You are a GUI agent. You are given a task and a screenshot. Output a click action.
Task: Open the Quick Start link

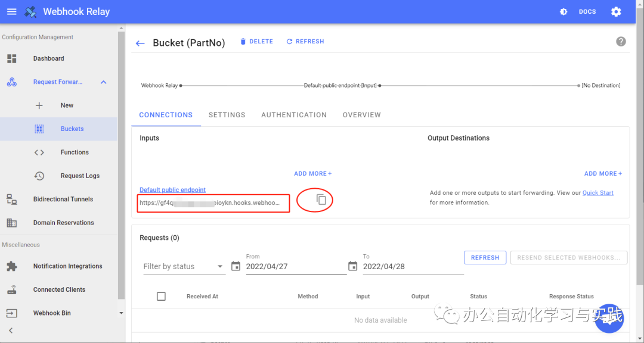tap(598, 193)
